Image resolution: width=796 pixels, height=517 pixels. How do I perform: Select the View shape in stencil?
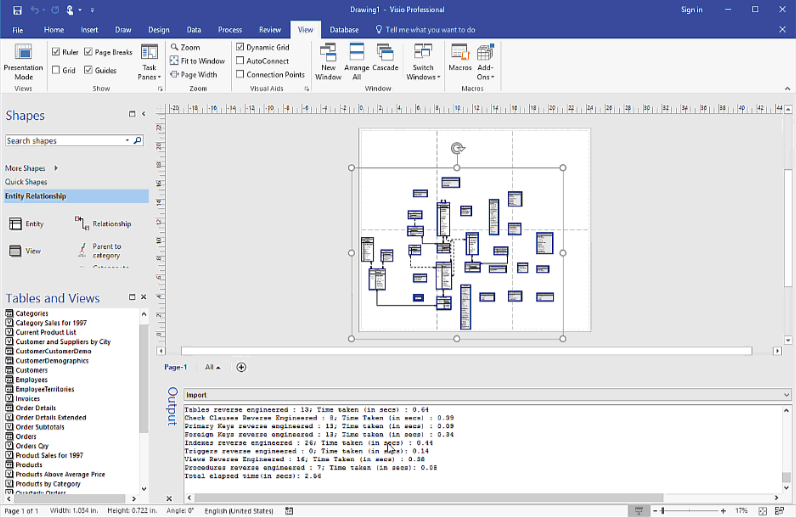[25, 251]
